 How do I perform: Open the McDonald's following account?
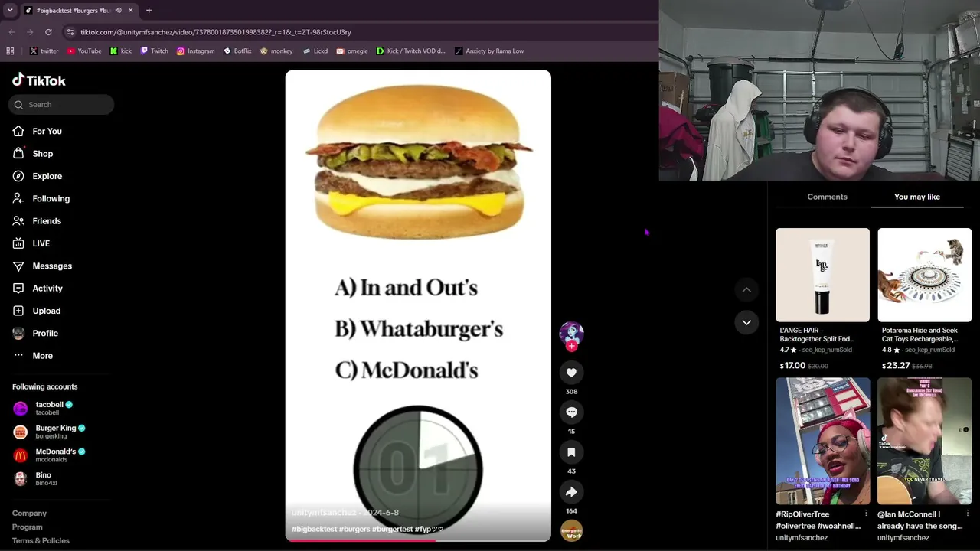coord(49,455)
